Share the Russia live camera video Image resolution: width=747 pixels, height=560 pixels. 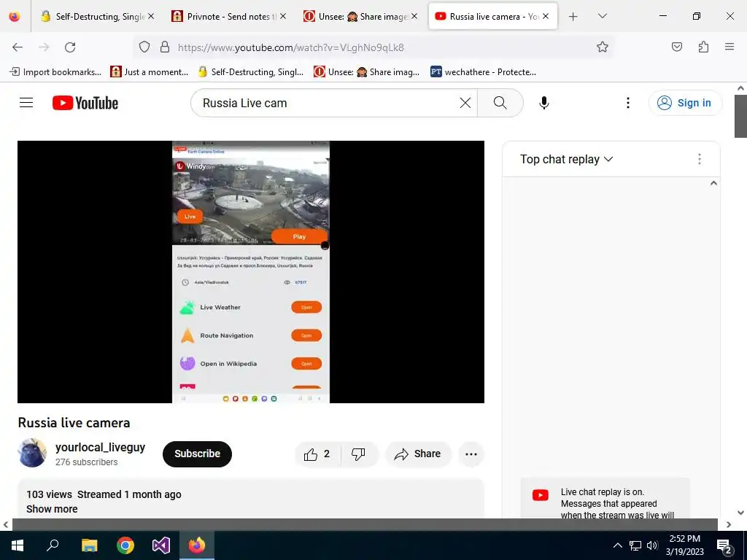(x=418, y=454)
